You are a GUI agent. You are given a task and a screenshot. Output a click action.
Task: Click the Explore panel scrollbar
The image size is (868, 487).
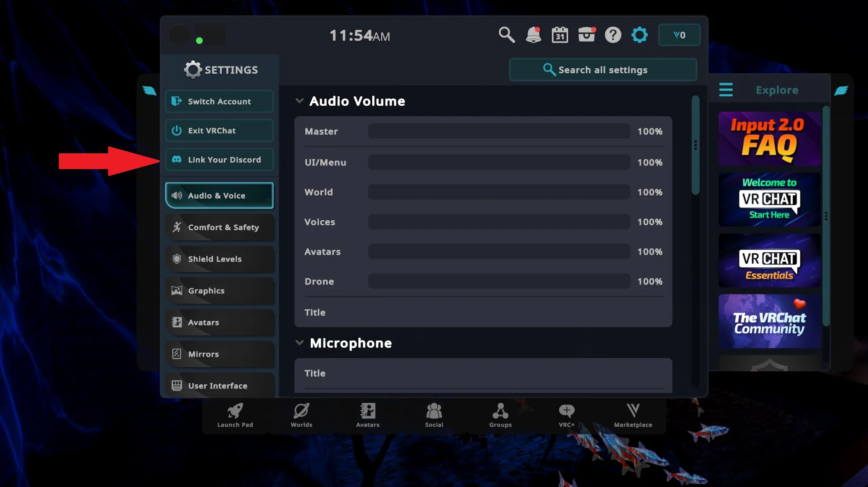click(x=826, y=216)
